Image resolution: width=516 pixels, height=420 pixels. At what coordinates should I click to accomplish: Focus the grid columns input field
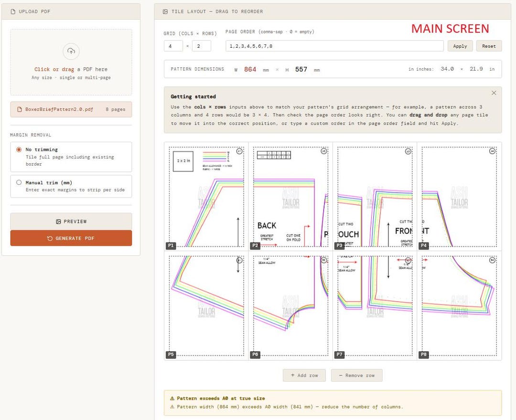pyautogui.click(x=173, y=46)
